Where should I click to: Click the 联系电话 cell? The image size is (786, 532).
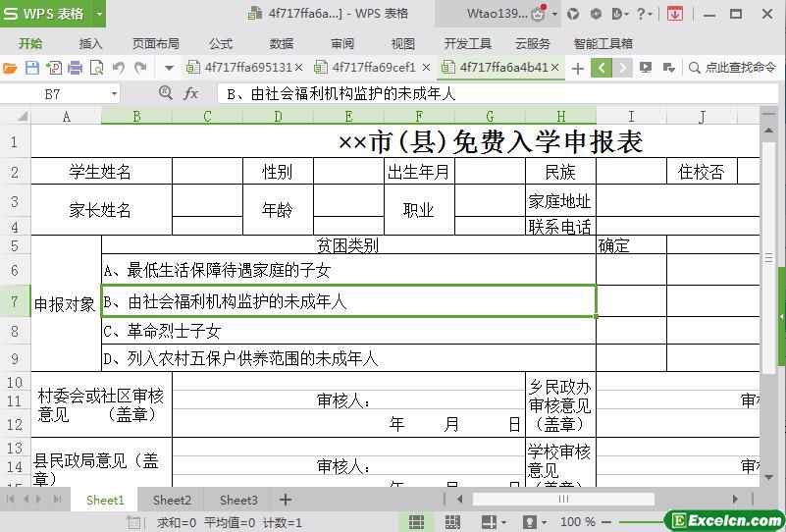pos(560,227)
